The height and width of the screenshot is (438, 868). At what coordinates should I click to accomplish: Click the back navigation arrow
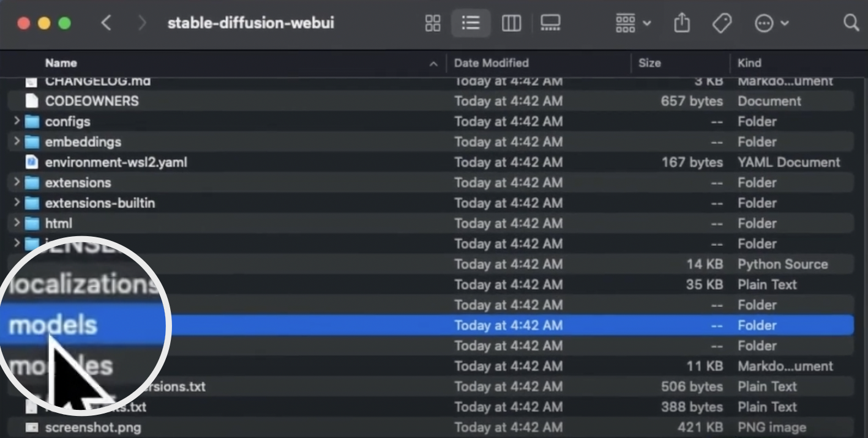point(107,24)
